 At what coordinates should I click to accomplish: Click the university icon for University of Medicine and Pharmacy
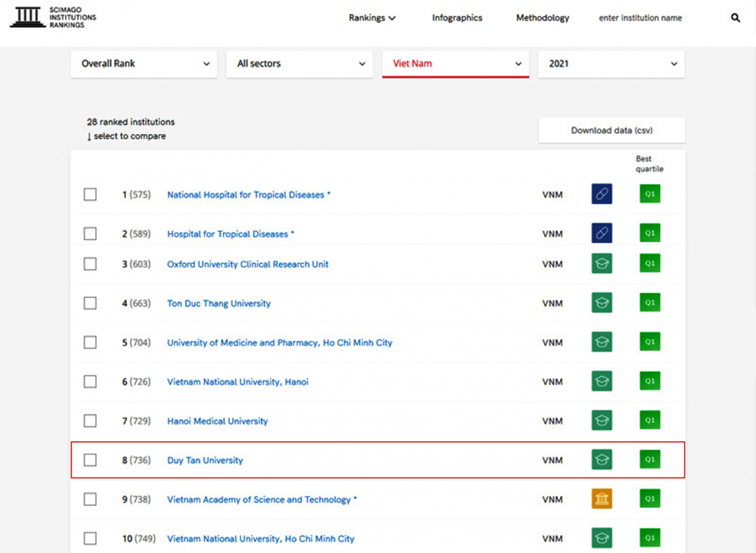[602, 342]
